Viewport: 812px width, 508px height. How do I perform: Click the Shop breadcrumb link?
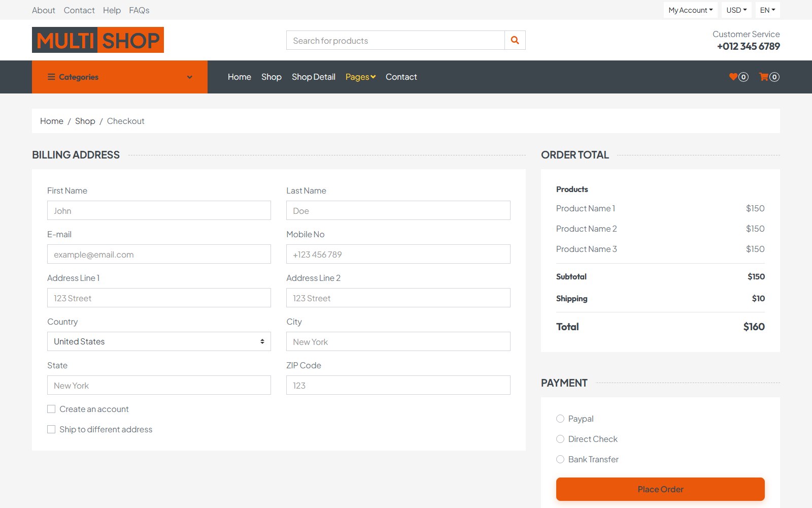(x=85, y=121)
